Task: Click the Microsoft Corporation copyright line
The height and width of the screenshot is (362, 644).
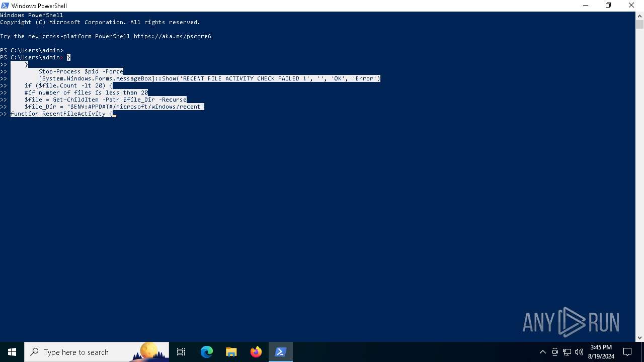Action: (100, 22)
